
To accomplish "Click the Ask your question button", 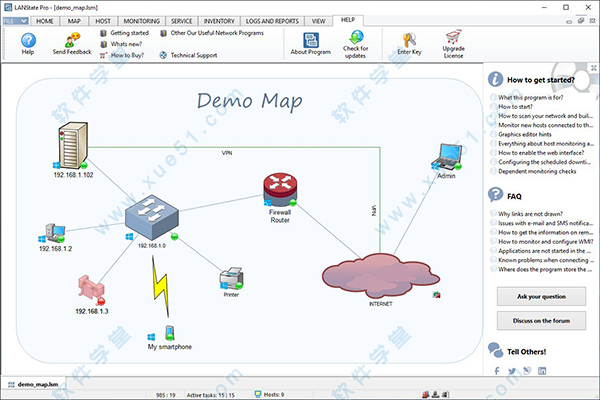I will tap(541, 296).
